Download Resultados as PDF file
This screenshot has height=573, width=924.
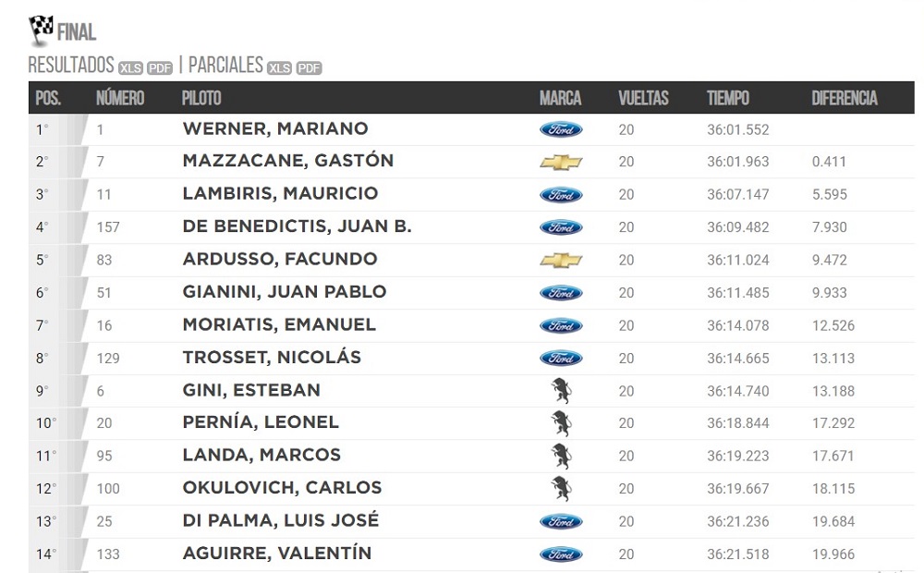(160, 67)
